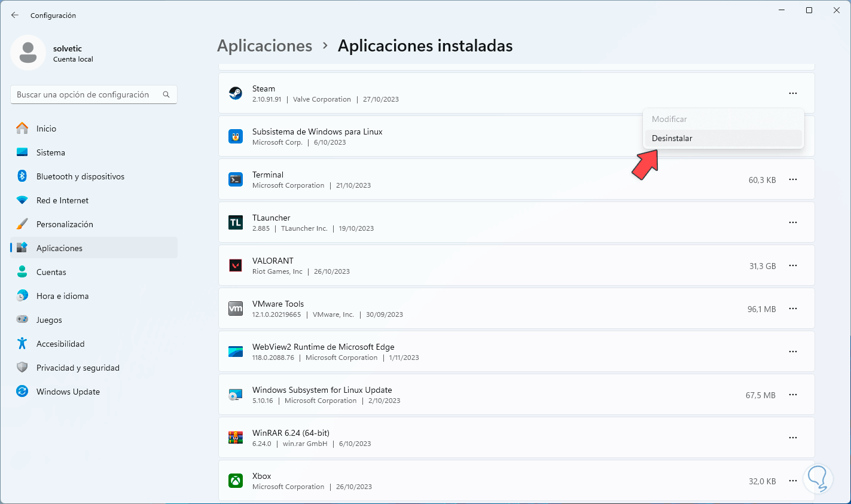The width and height of the screenshot is (851, 504).
Task: Click the Privacidad y seguridad shield icon
Action: tap(22, 368)
